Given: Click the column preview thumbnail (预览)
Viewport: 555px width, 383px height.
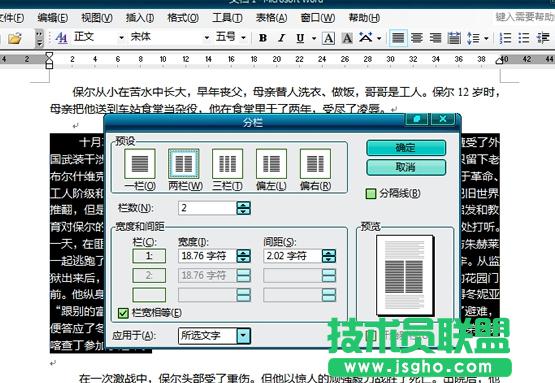Looking at the screenshot, I should click(405, 275).
